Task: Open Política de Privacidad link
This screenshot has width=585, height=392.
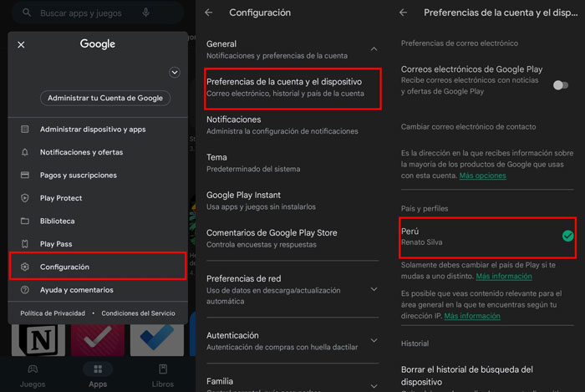Action: tap(53, 313)
